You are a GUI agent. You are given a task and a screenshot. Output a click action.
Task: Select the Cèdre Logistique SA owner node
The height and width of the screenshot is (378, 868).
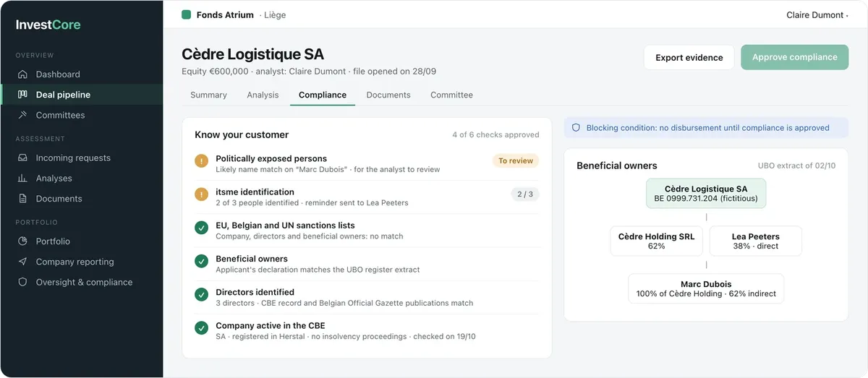(x=706, y=193)
